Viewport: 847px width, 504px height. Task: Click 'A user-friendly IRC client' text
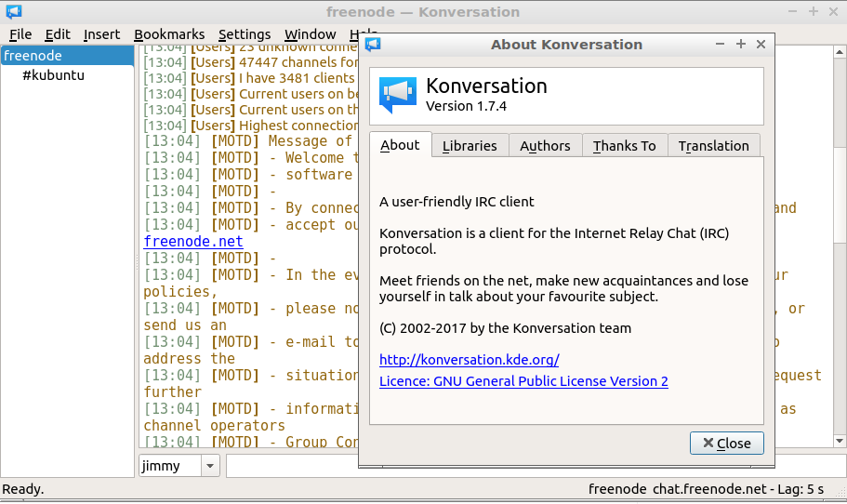(x=457, y=202)
